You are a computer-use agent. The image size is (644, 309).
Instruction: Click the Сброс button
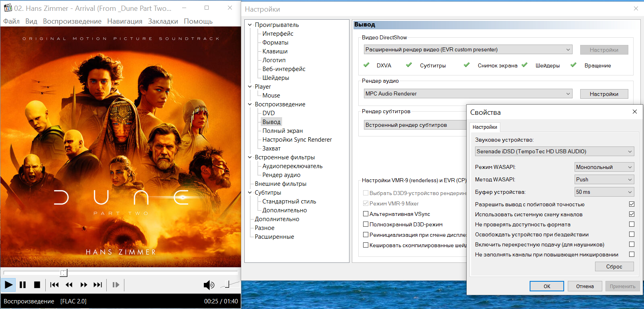pos(614,266)
